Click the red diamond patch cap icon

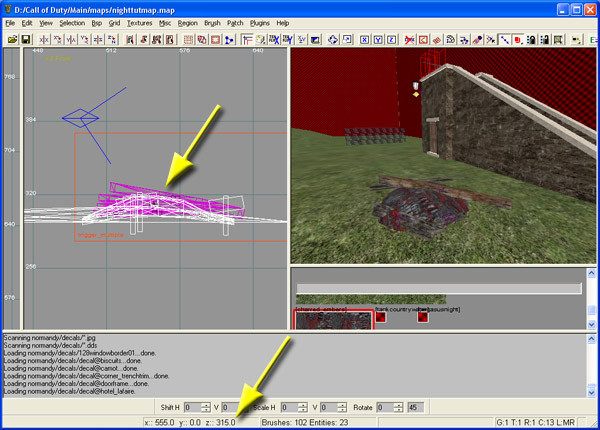pos(437,39)
